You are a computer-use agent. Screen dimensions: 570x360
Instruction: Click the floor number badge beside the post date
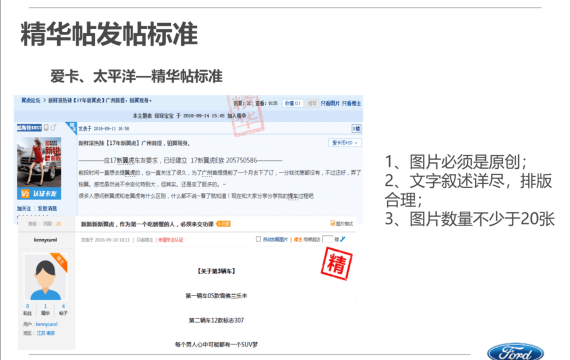coord(356,128)
